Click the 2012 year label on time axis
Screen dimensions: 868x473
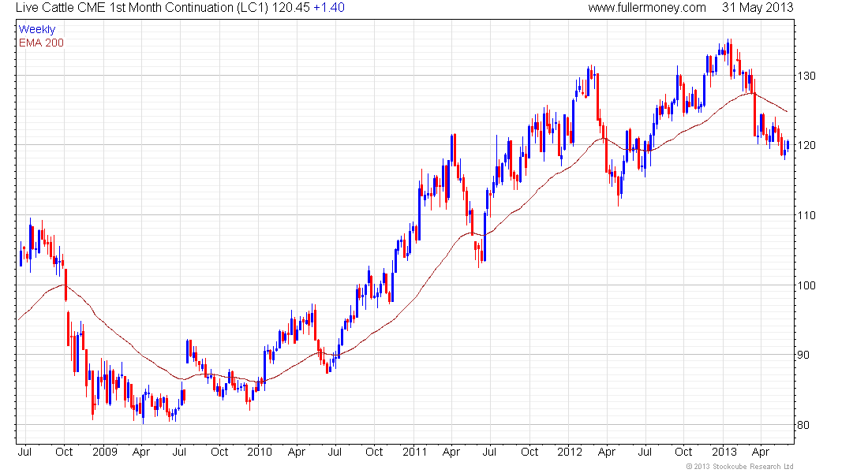[570, 452]
